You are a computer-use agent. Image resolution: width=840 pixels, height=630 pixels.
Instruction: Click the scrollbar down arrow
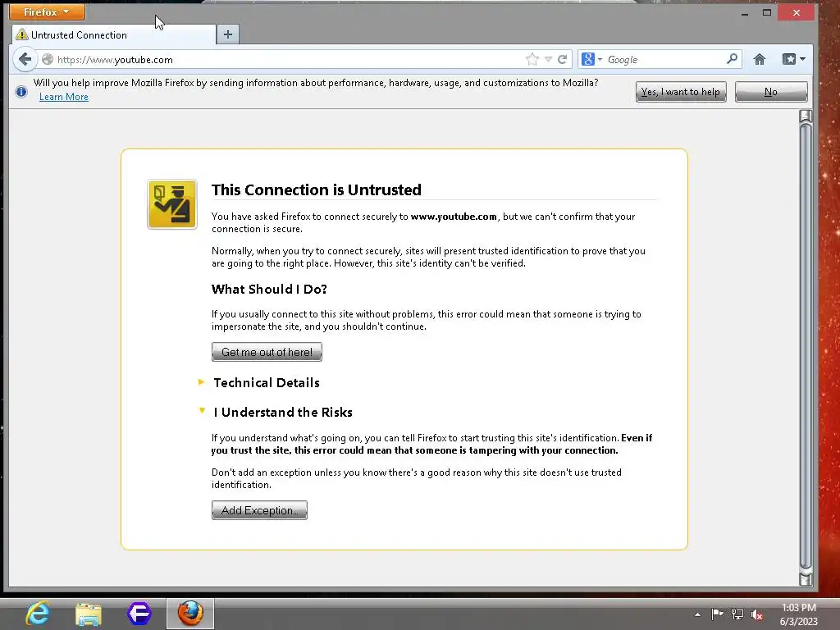[x=806, y=579]
